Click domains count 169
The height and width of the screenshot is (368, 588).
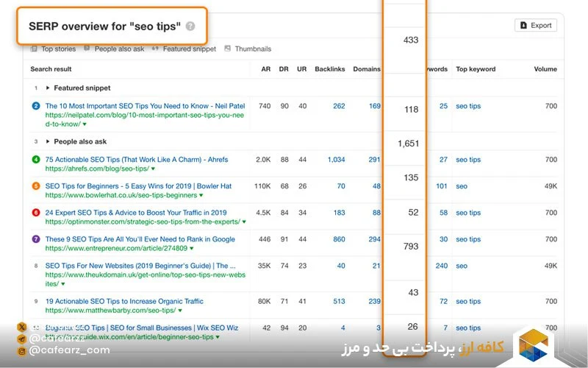pyautogui.click(x=375, y=106)
